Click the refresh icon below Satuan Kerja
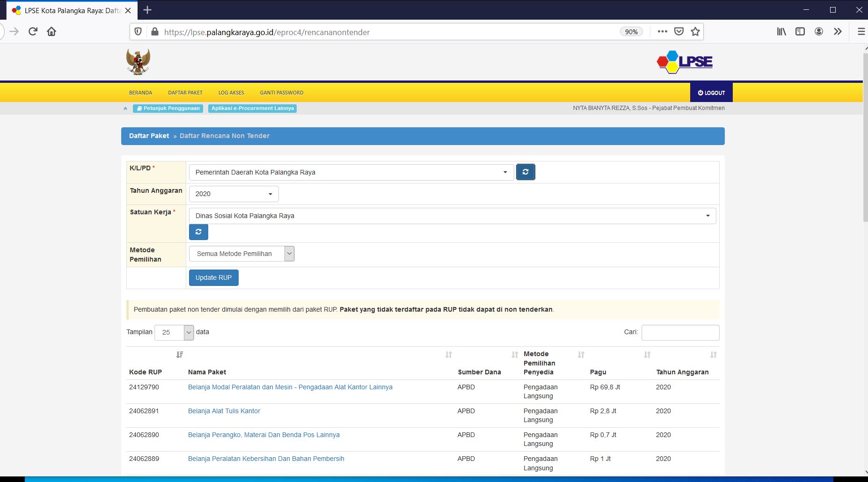The width and height of the screenshot is (868, 482). pos(198,232)
